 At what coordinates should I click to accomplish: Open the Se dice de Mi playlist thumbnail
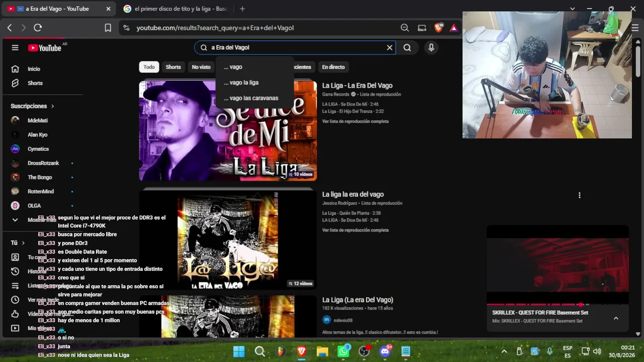(x=228, y=131)
